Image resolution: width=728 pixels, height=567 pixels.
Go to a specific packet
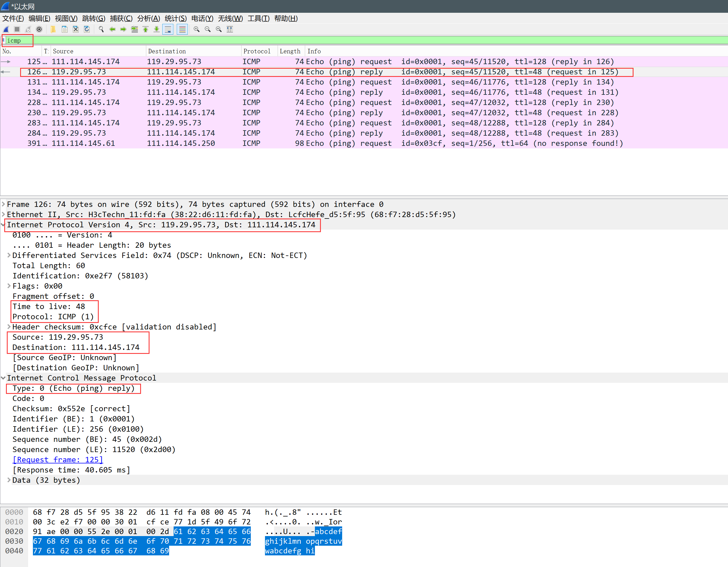[x=134, y=29]
